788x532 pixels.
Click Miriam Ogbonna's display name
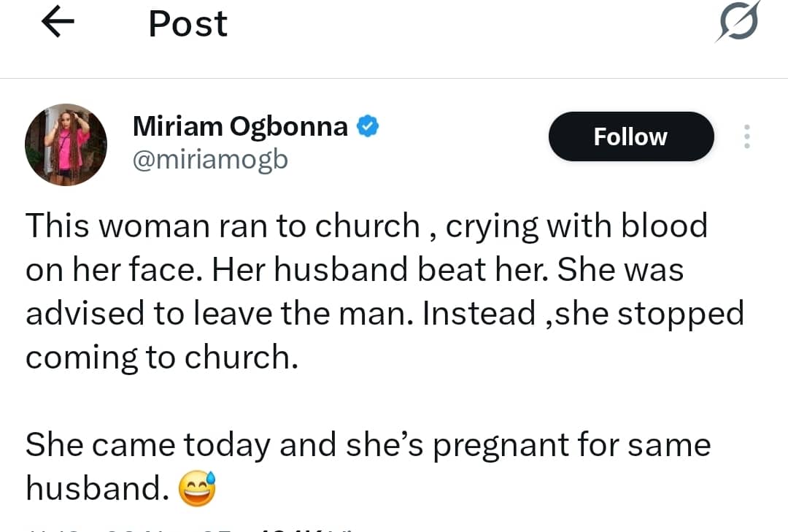coord(239,126)
